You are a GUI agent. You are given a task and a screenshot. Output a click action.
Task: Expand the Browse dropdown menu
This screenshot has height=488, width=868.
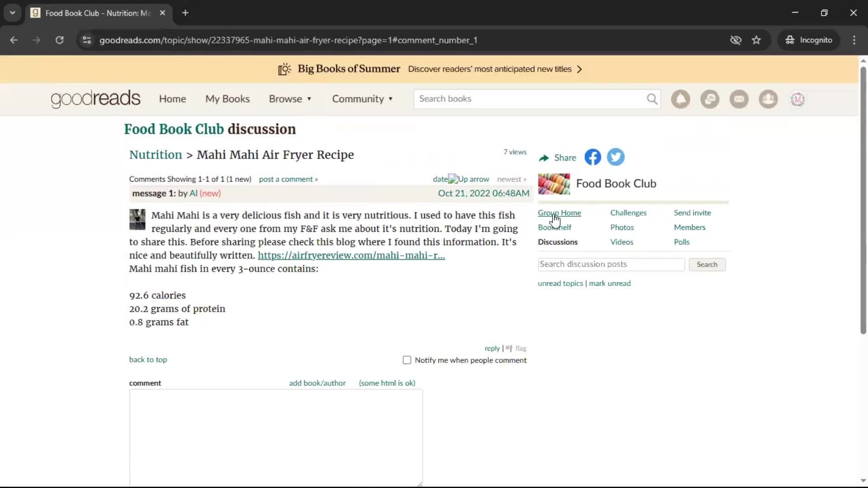point(290,99)
